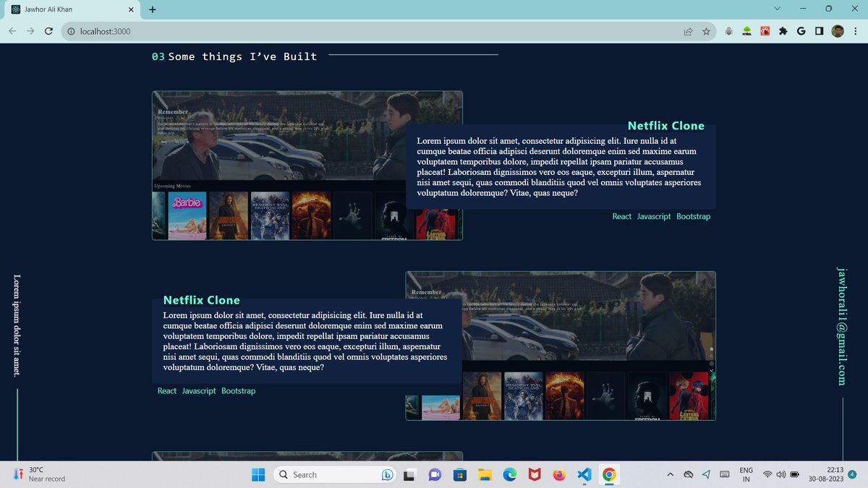Open File Explorer from taskbar
868x488 pixels.
coord(485,475)
